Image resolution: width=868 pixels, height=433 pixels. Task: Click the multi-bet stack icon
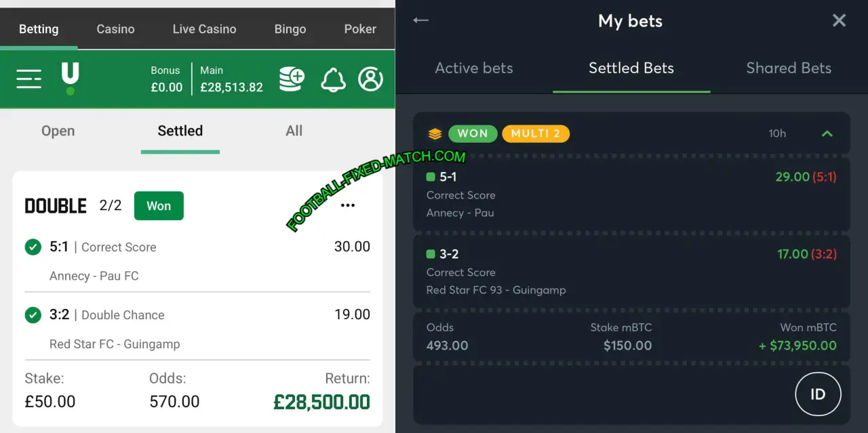point(435,133)
